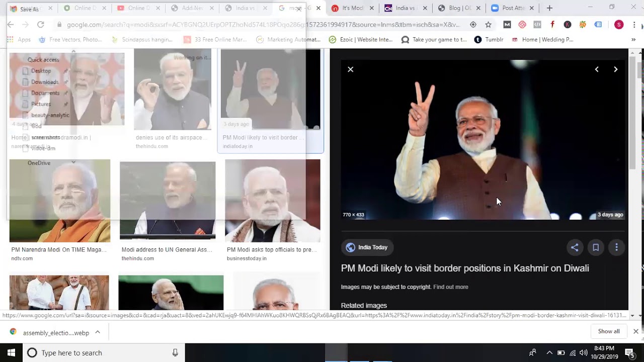The height and width of the screenshot is (362, 644).
Task: Open the India Today source link
Action: click(x=367, y=247)
